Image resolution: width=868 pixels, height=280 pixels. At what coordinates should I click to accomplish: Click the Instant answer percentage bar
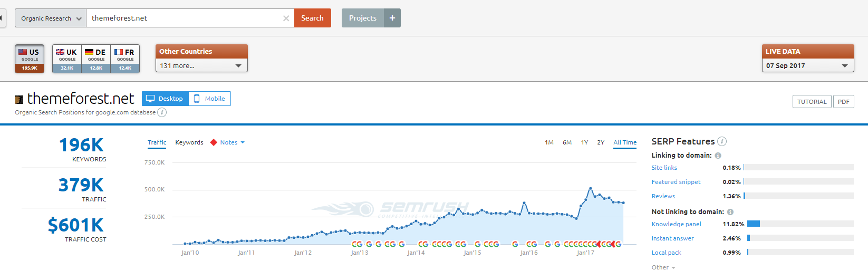tap(801, 238)
